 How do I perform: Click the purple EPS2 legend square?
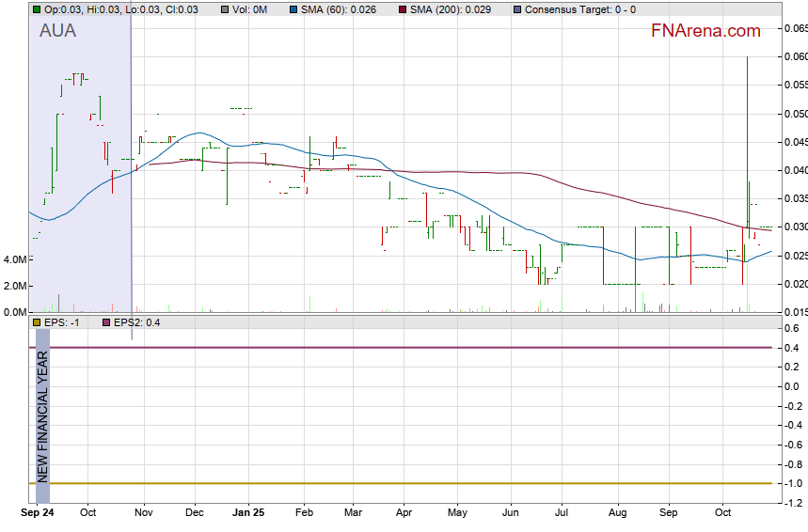(105, 322)
